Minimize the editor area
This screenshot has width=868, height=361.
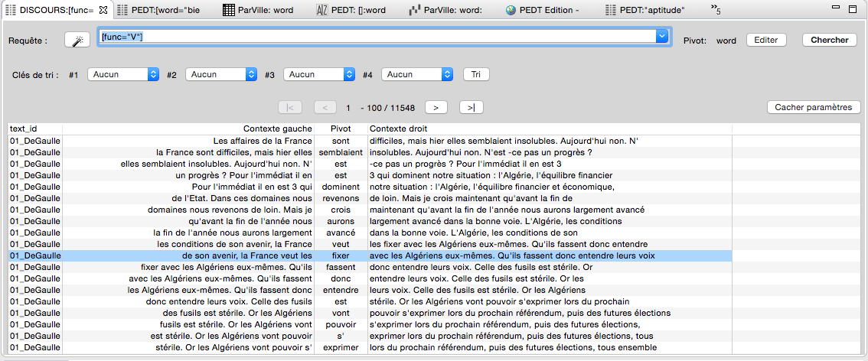point(837,7)
